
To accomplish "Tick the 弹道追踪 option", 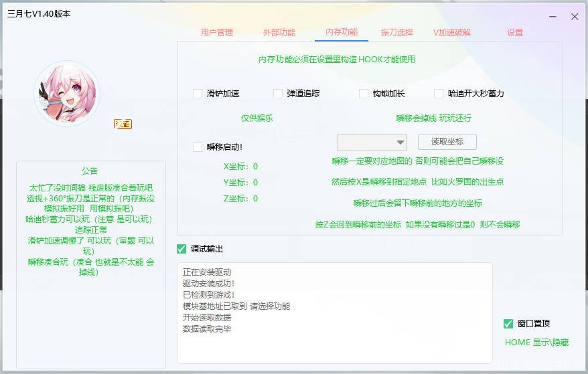I will point(278,94).
